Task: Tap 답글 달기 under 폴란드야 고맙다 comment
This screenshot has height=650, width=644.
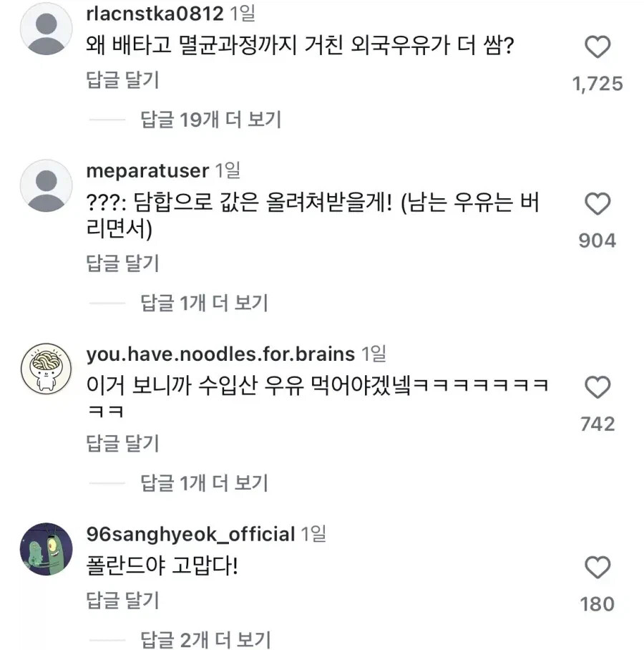Action: pos(122,600)
